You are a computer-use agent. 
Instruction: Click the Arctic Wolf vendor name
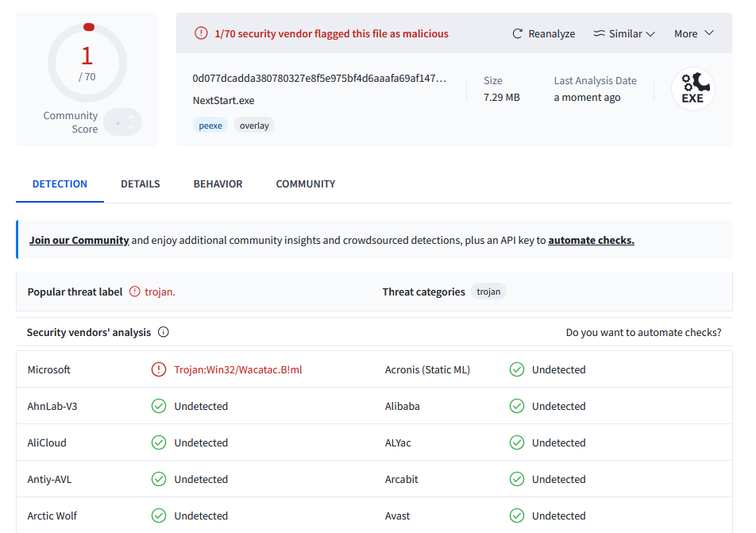pos(52,516)
